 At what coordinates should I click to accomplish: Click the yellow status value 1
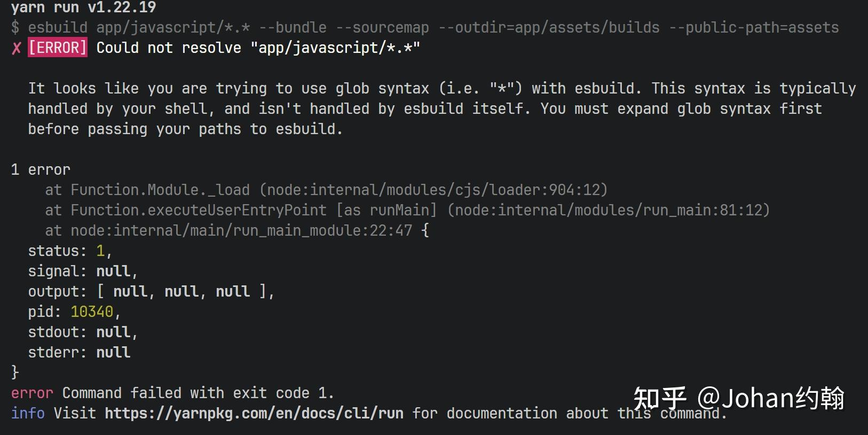tap(100, 251)
